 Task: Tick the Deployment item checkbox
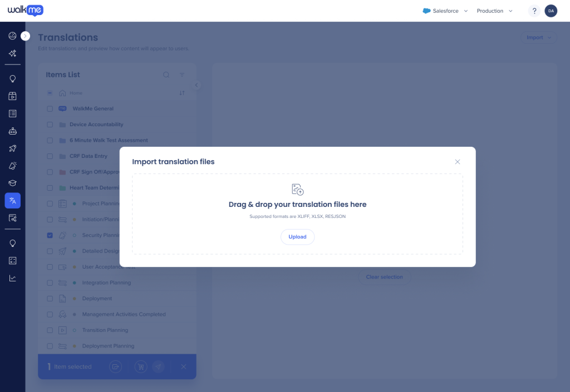50,299
